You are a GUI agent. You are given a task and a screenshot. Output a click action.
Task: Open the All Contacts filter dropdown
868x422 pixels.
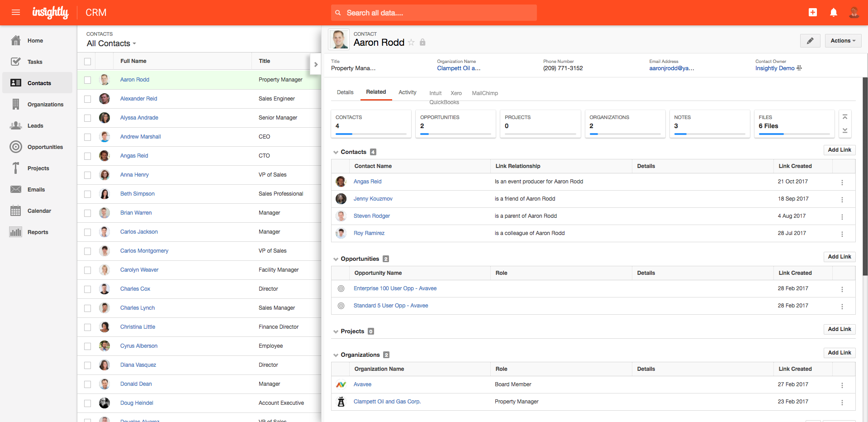click(x=111, y=43)
